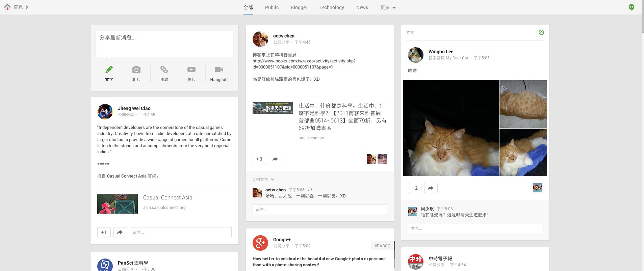
Task: Open Casual Connect Asia thumbnail image
Action: (118, 204)
